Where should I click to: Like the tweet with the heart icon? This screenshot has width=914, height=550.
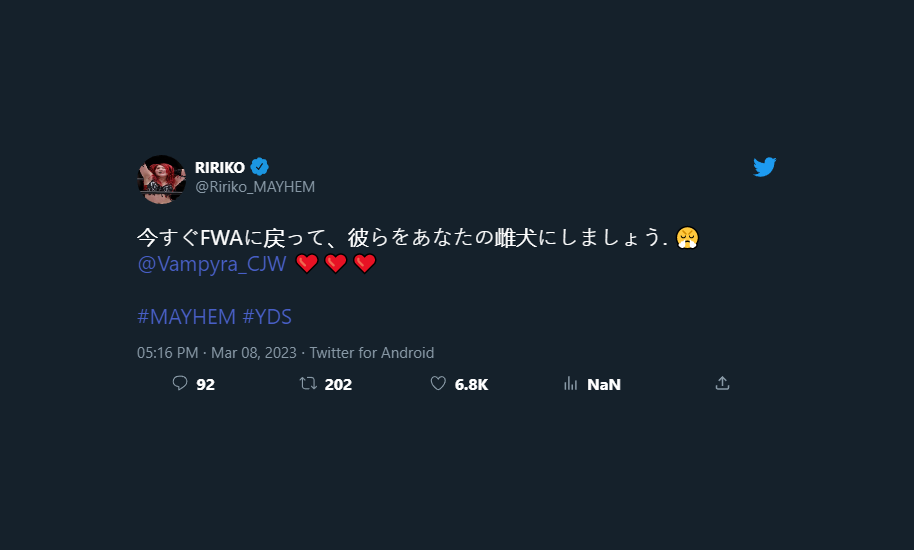pyautogui.click(x=438, y=383)
